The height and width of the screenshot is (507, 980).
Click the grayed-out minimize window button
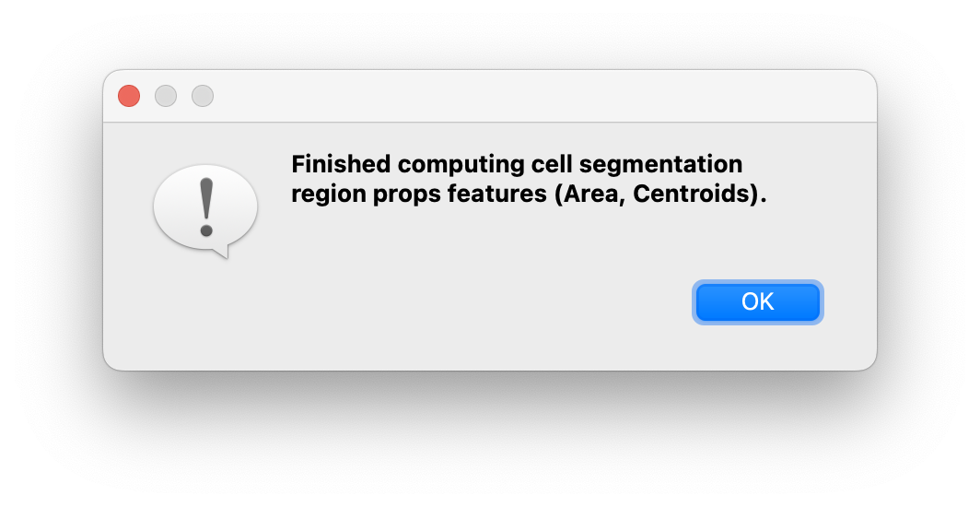click(166, 96)
